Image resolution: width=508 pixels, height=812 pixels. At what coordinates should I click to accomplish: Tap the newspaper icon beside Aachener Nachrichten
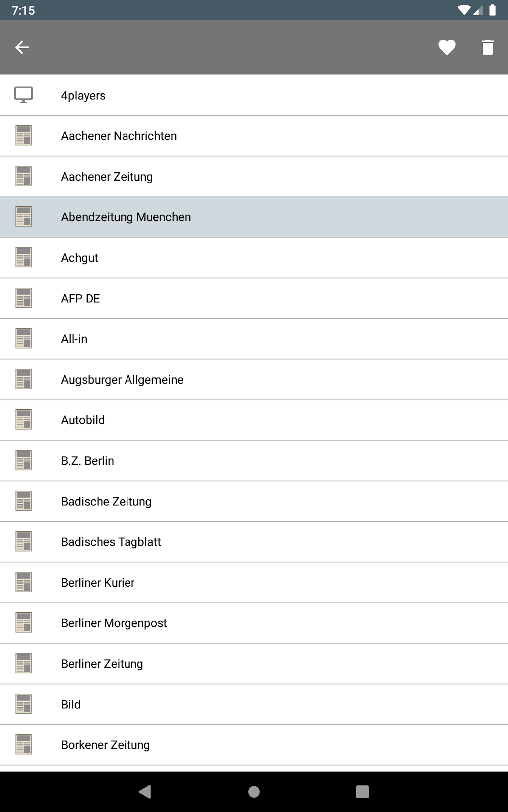pyautogui.click(x=23, y=135)
